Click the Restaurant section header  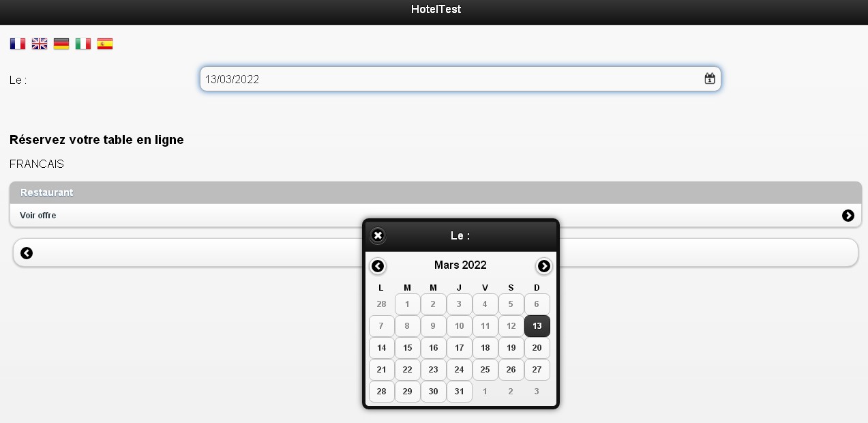[436, 192]
